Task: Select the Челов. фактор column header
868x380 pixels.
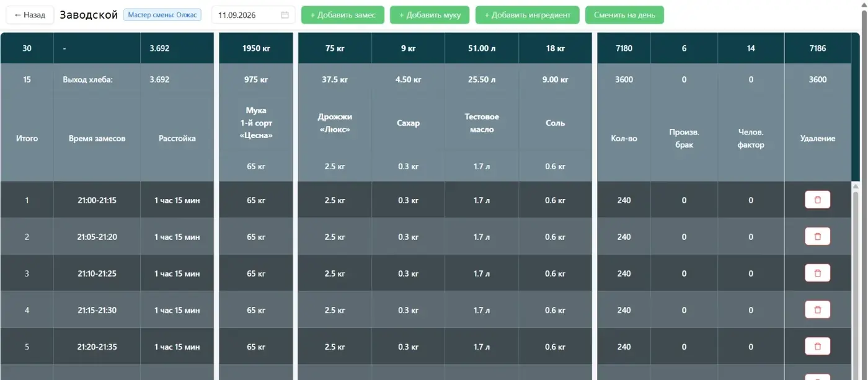Action: pyautogui.click(x=751, y=138)
